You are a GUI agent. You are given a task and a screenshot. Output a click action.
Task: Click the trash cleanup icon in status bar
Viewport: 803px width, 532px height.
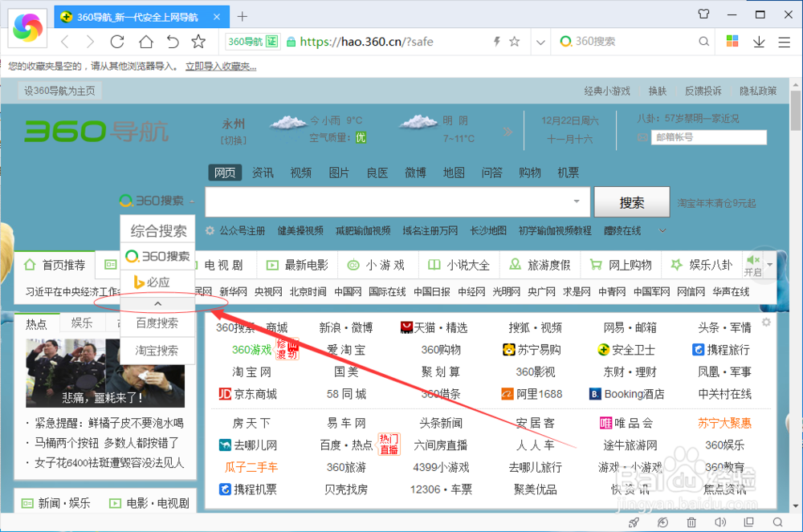(x=691, y=522)
